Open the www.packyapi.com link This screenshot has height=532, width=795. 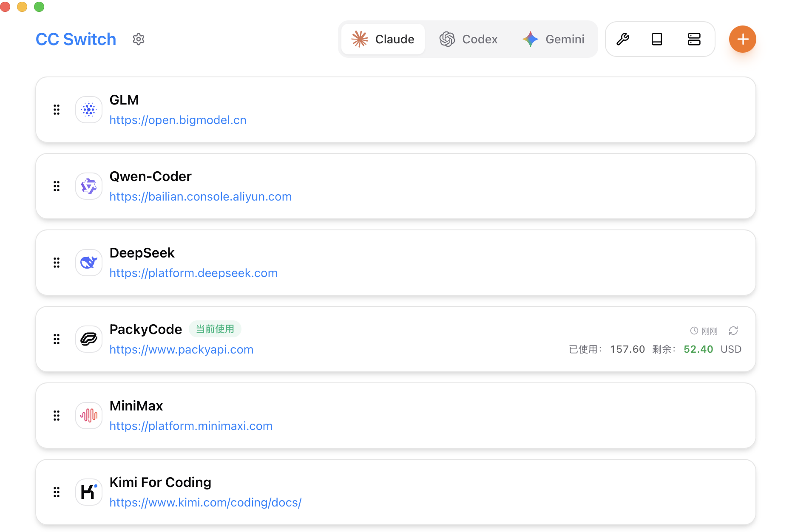181,349
